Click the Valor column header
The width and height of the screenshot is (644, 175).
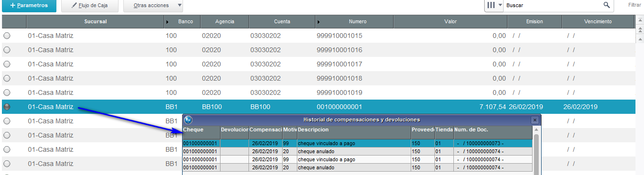click(x=451, y=22)
